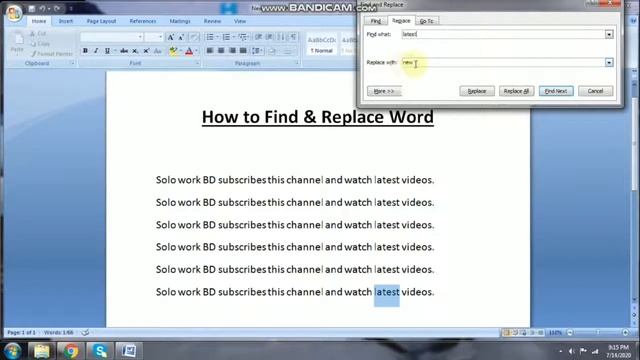Click the Center alignment icon
The height and width of the screenshot is (360, 640).
coord(221,51)
